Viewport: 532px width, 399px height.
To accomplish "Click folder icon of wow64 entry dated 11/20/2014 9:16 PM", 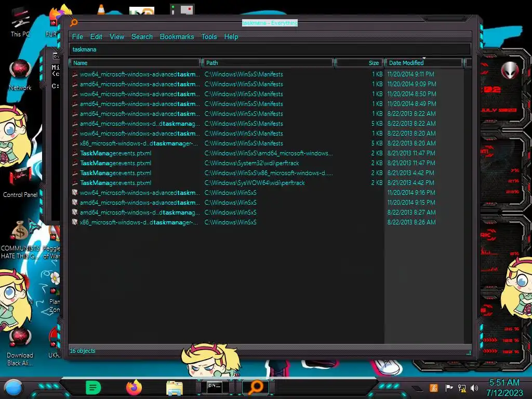I will click(75, 192).
